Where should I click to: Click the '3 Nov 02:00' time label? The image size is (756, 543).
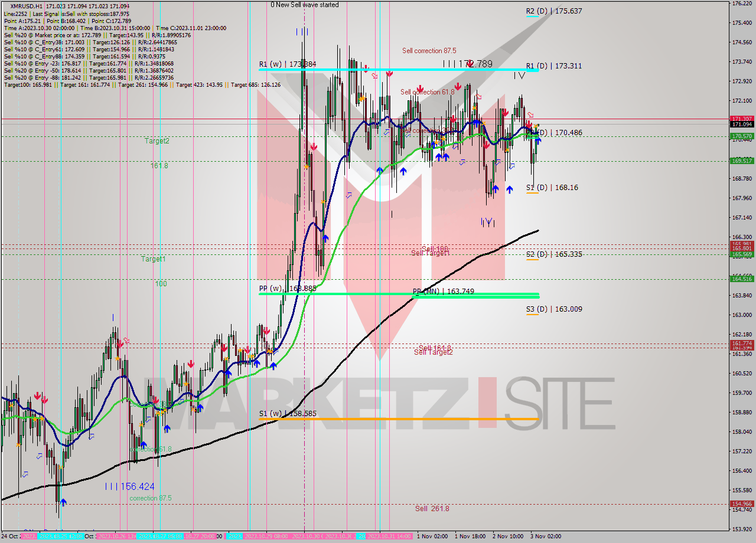pos(546,537)
